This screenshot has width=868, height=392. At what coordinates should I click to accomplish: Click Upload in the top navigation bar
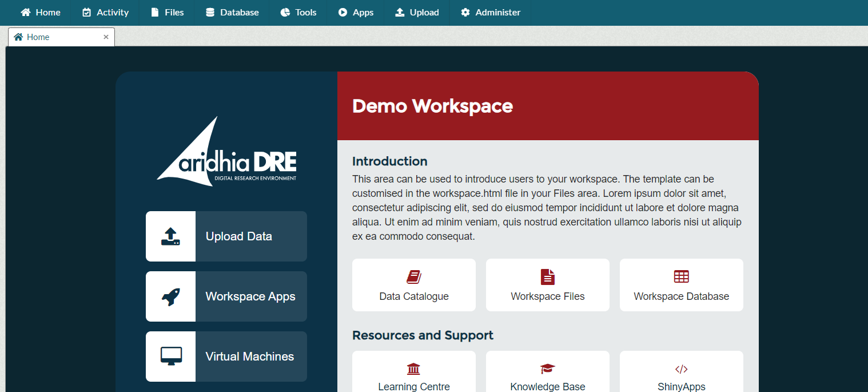click(417, 13)
